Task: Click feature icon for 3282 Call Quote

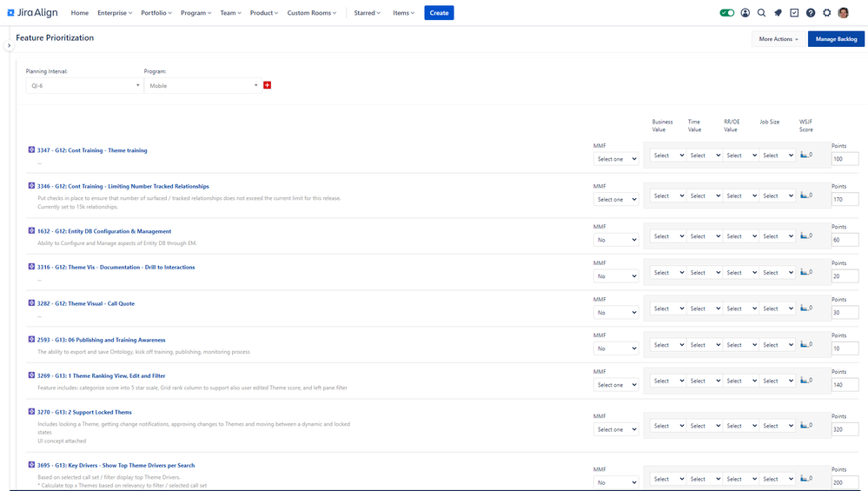Action: (31, 302)
